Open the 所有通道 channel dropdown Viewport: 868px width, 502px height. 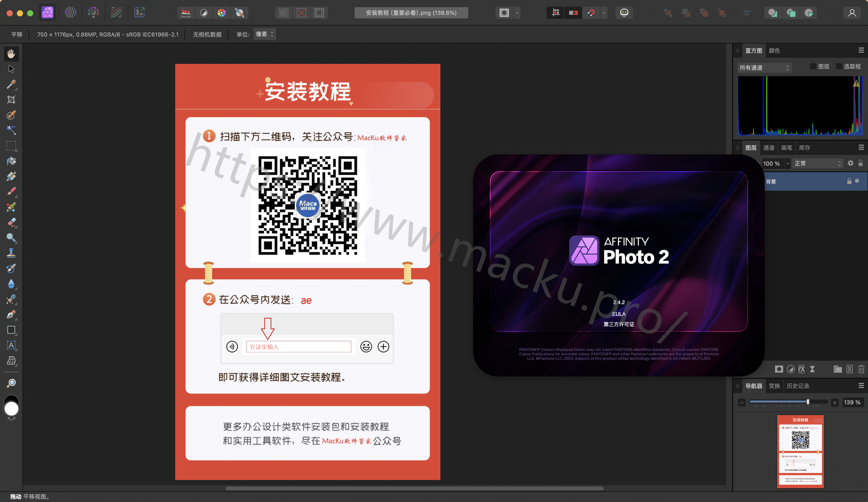[764, 67]
